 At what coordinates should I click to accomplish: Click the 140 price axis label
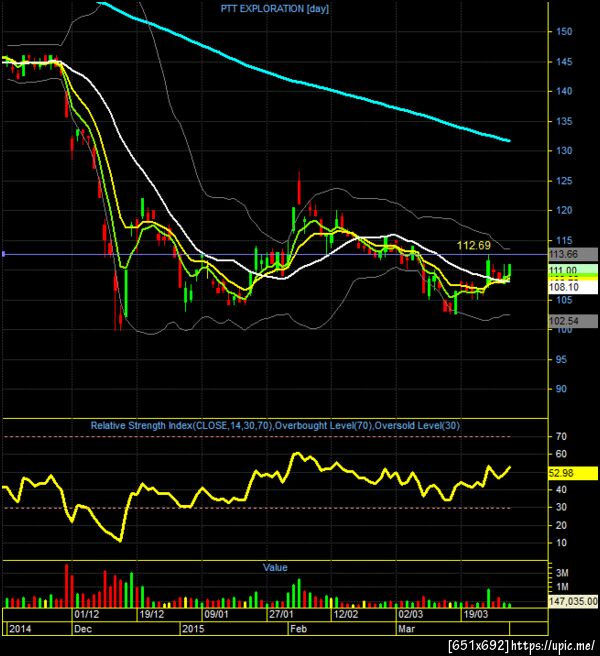point(564,91)
